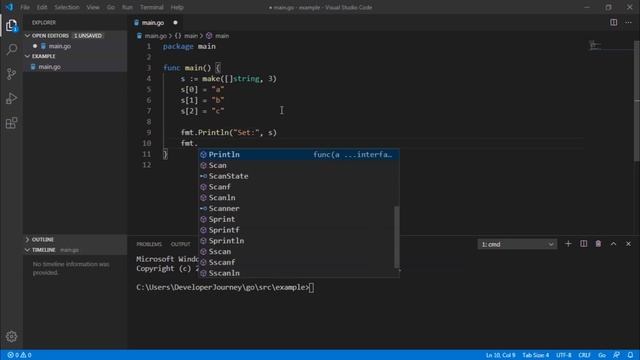Open the Source Control view

(x=11, y=74)
